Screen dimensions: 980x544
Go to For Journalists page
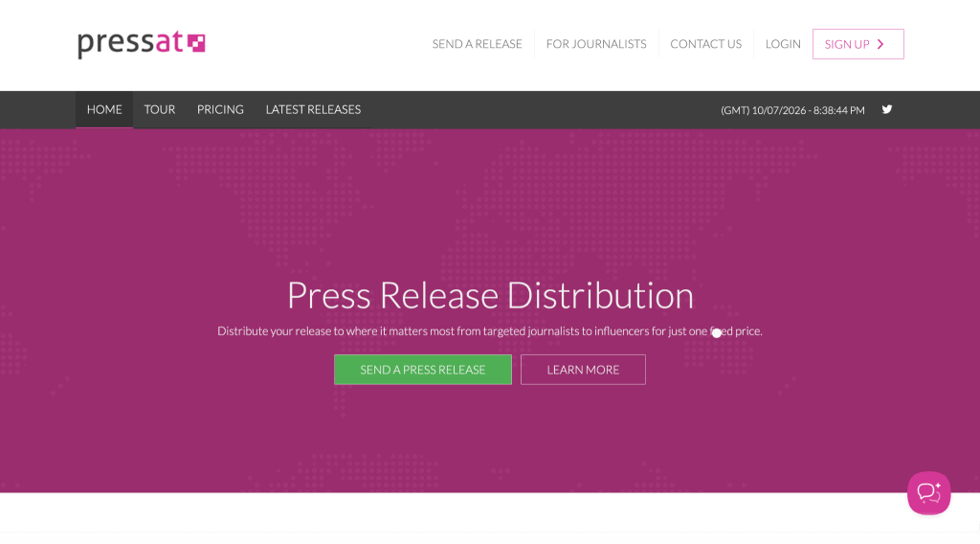(596, 44)
